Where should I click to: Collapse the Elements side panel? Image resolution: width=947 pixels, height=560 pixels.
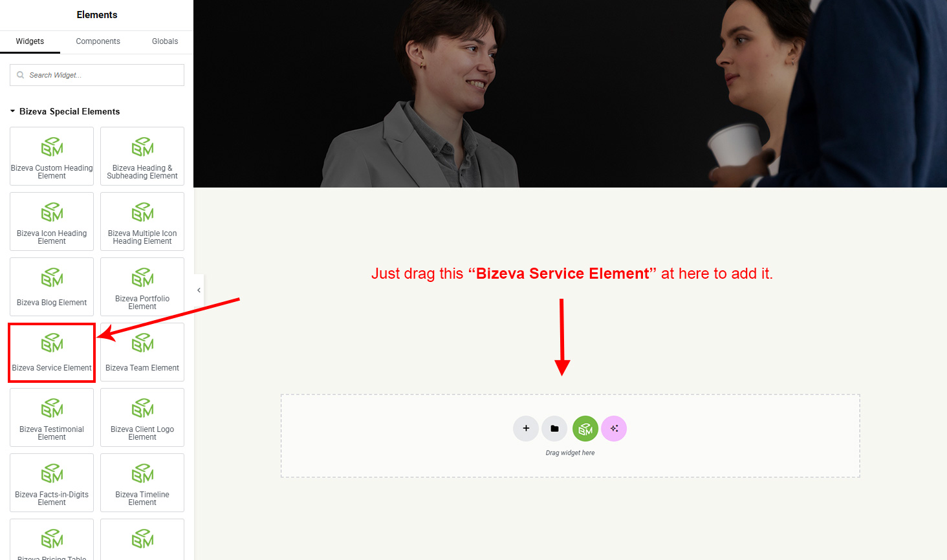199,290
